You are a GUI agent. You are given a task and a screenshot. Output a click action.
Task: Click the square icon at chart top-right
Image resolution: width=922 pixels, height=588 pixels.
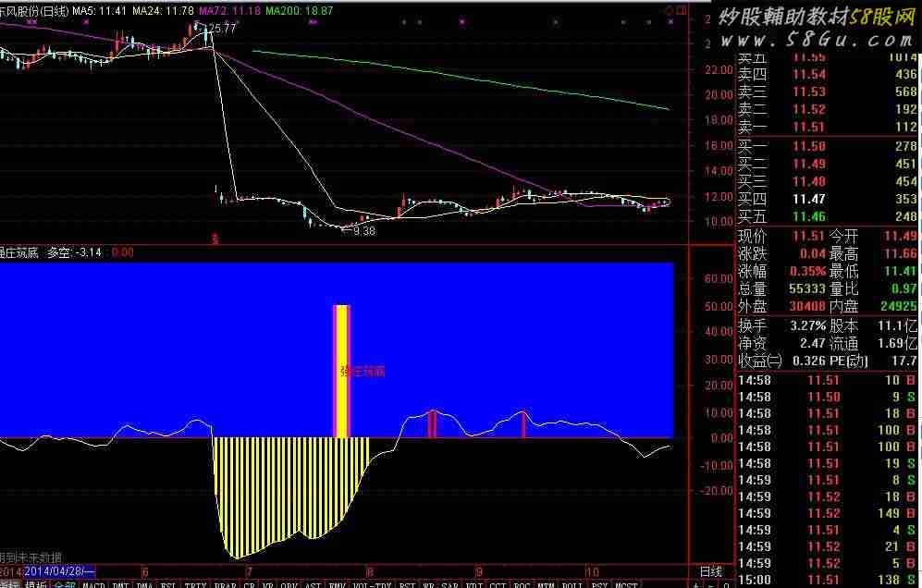coord(682,10)
